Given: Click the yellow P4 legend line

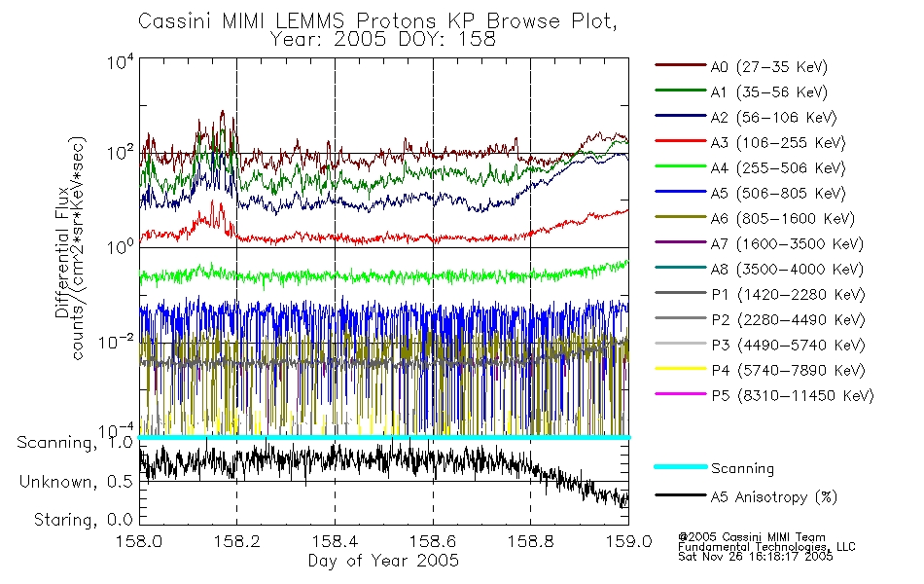Looking at the screenshot, I should [x=680, y=369].
